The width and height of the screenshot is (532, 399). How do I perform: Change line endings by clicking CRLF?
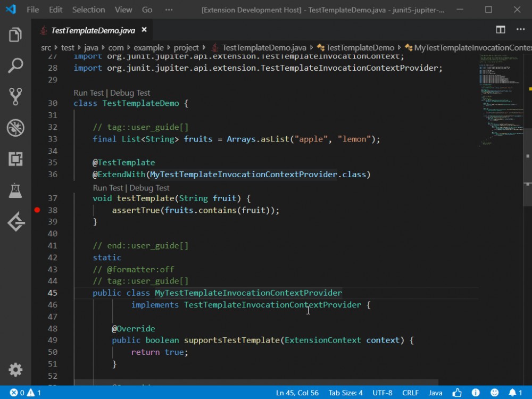410,393
